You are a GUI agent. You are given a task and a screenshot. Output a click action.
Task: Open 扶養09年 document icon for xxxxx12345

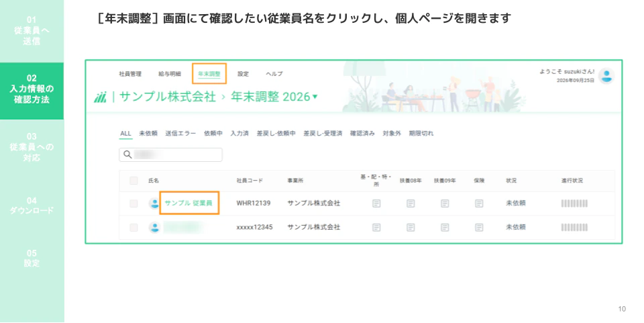tap(445, 227)
